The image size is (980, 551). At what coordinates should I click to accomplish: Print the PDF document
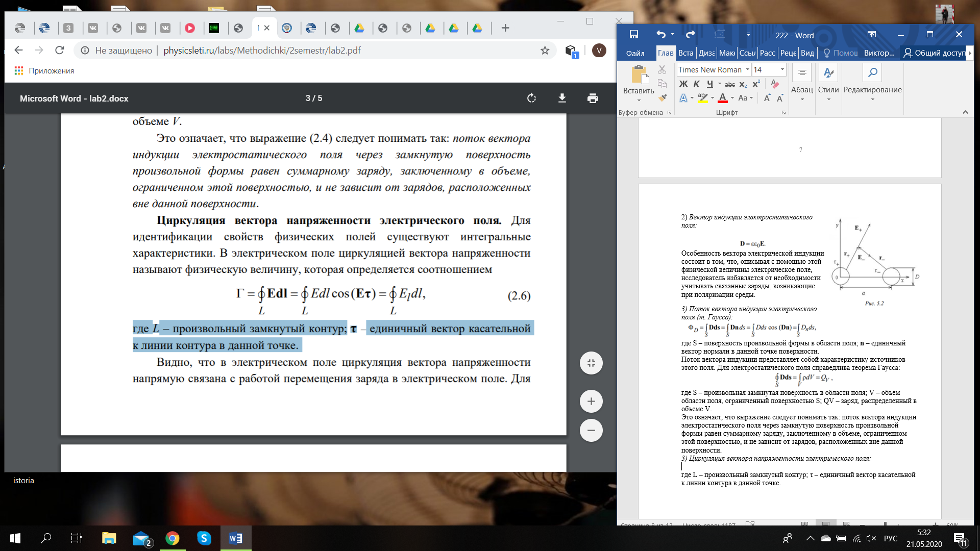tap(593, 98)
